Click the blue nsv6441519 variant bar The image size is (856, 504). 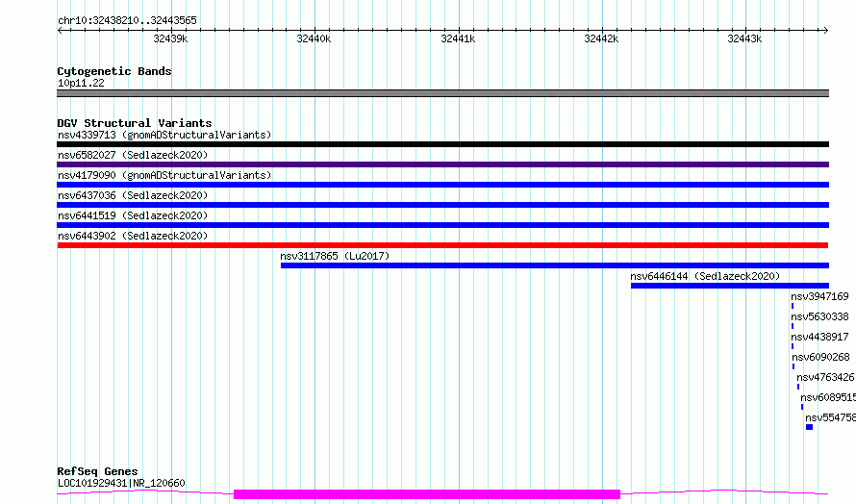click(x=442, y=225)
